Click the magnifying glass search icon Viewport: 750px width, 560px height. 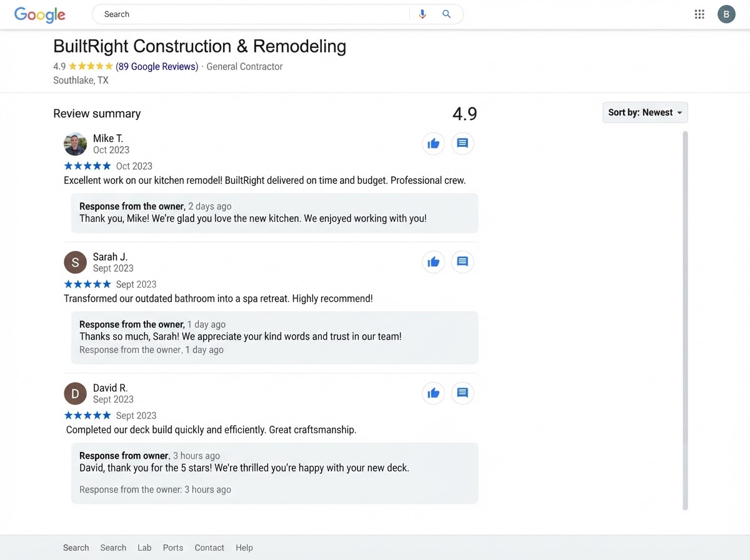(x=446, y=14)
